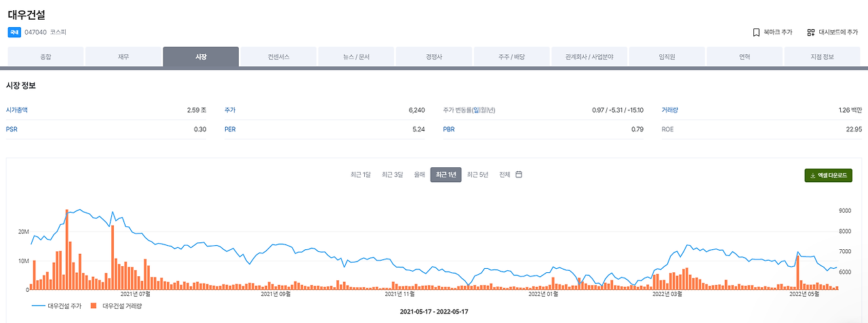This screenshot has height=323, width=868.
Task: Click the 8000 price axis label
Action: (845, 232)
